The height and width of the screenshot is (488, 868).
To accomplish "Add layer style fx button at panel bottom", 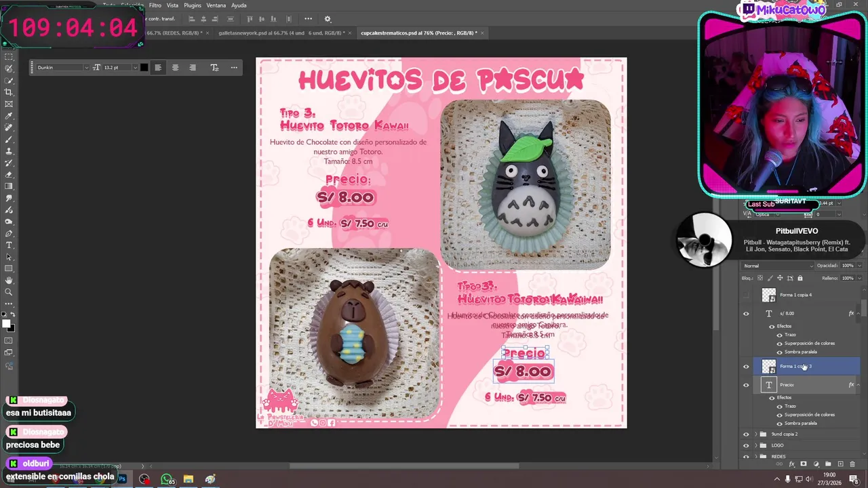I will [x=792, y=464].
